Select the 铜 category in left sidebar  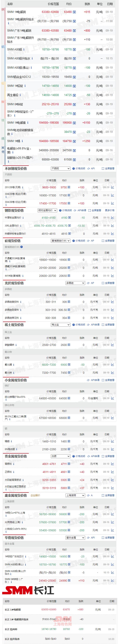[x=3, y=10]
